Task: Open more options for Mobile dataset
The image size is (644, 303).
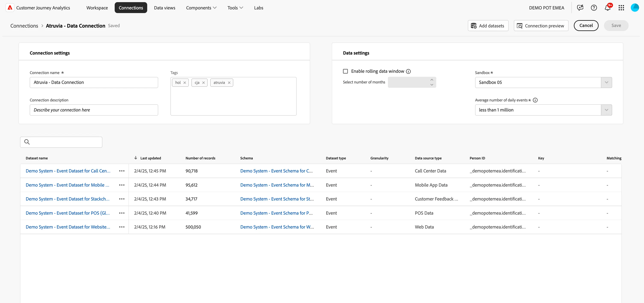Action: 122,185
